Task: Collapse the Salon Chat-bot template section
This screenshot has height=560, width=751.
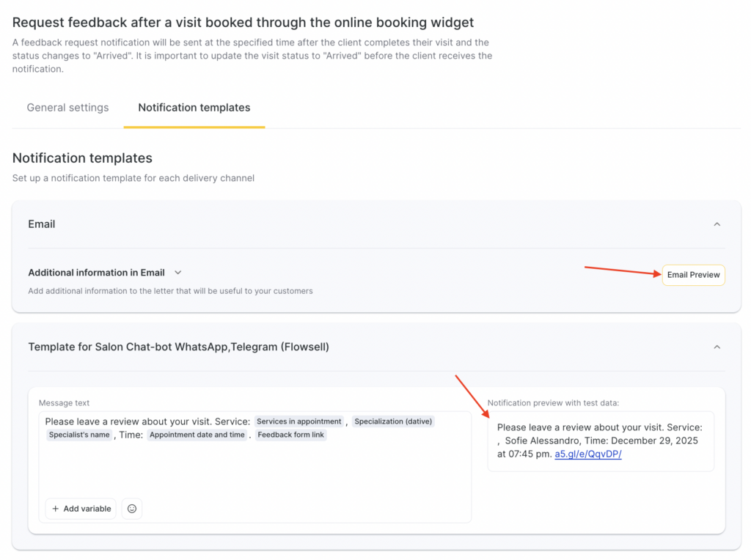Action: click(x=717, y=347)
